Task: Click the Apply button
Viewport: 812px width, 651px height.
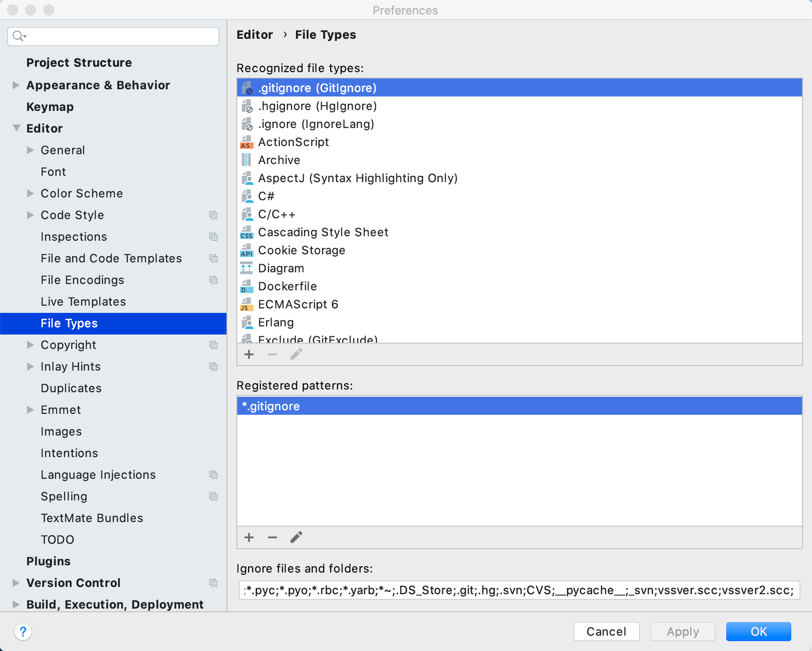Action: point(683,631)
